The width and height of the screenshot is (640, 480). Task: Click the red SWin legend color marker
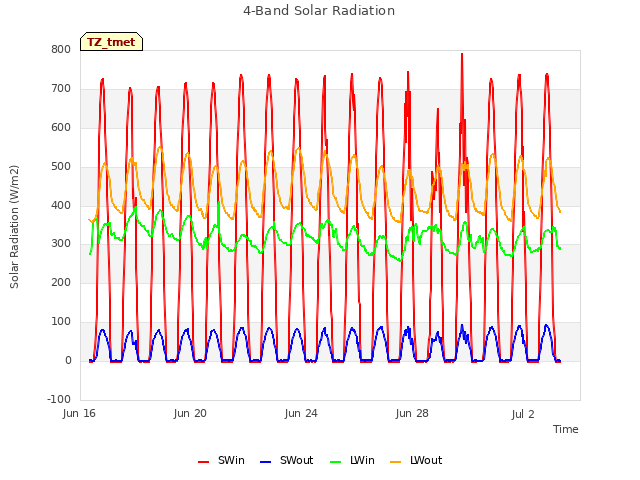pos(203,462)
